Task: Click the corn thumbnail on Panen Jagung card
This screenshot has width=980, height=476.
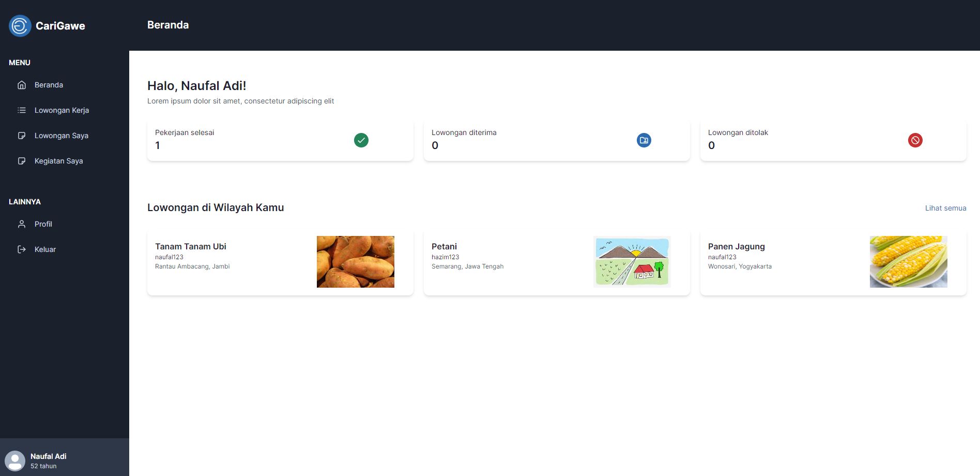Action: point(909,262)
